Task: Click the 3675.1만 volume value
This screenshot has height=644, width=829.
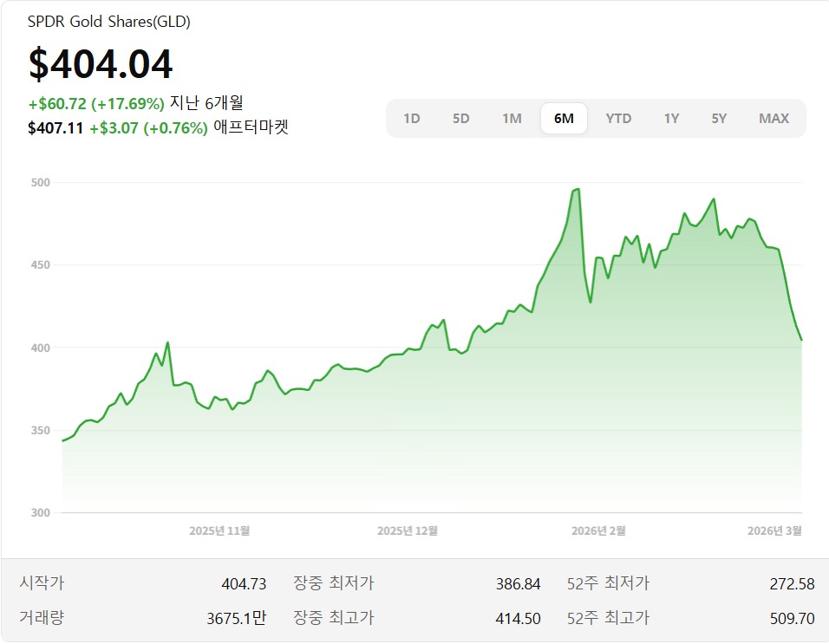Action: point(237,618)
